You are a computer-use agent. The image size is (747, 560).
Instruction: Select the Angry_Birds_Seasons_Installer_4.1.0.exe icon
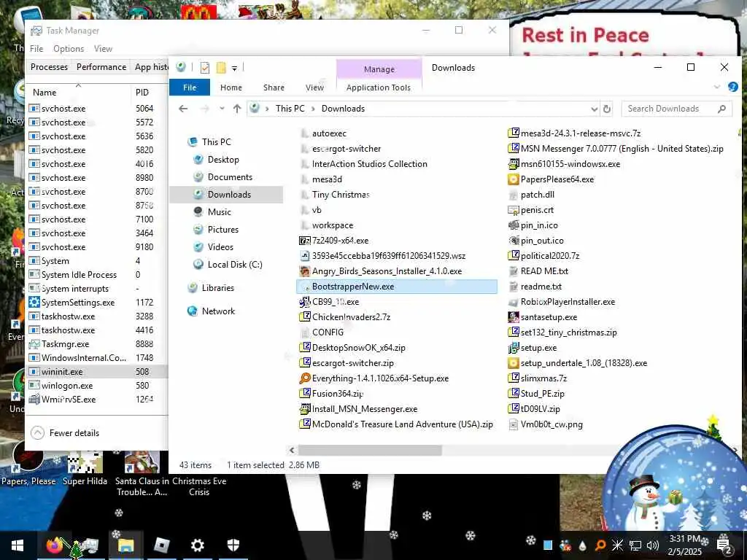point(305,271)
